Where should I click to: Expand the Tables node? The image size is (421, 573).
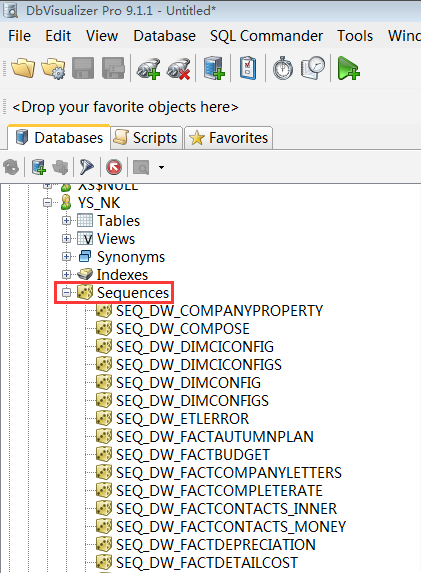(66, 221)
